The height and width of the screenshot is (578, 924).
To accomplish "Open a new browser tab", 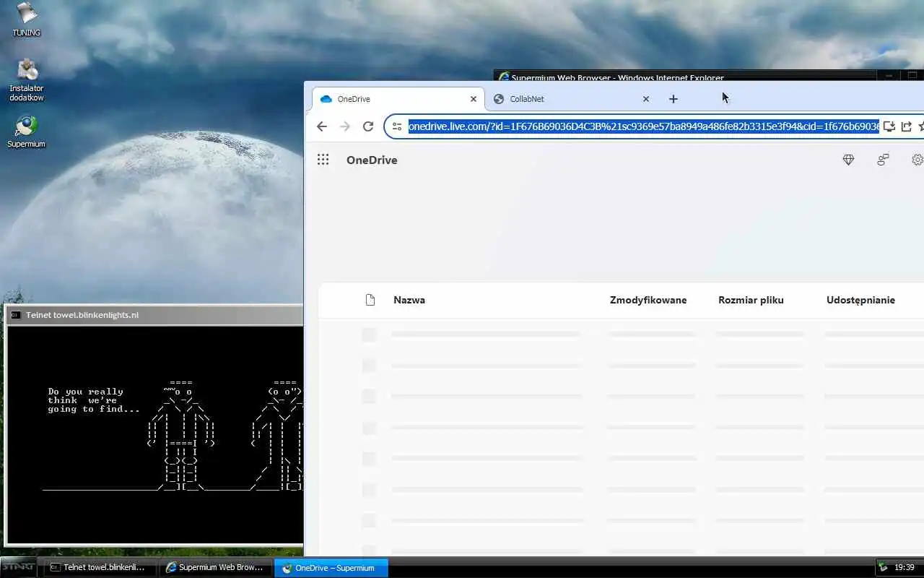I will pyautogui.click(x=674, y=99).
